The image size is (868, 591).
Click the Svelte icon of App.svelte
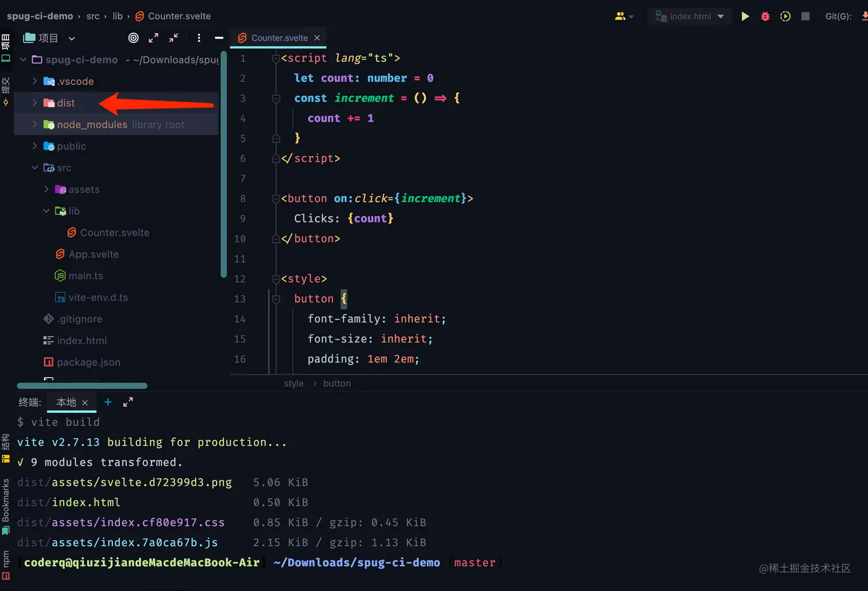coord(60,254)
